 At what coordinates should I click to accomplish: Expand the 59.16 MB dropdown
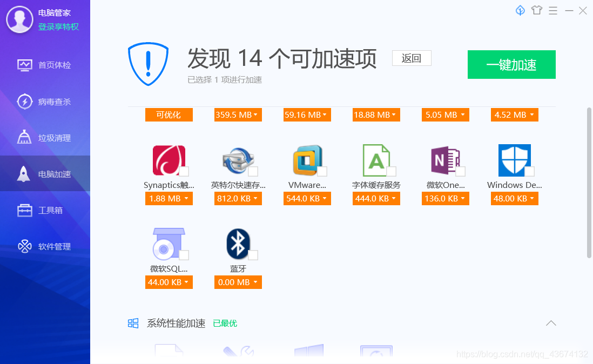[307, 115]
